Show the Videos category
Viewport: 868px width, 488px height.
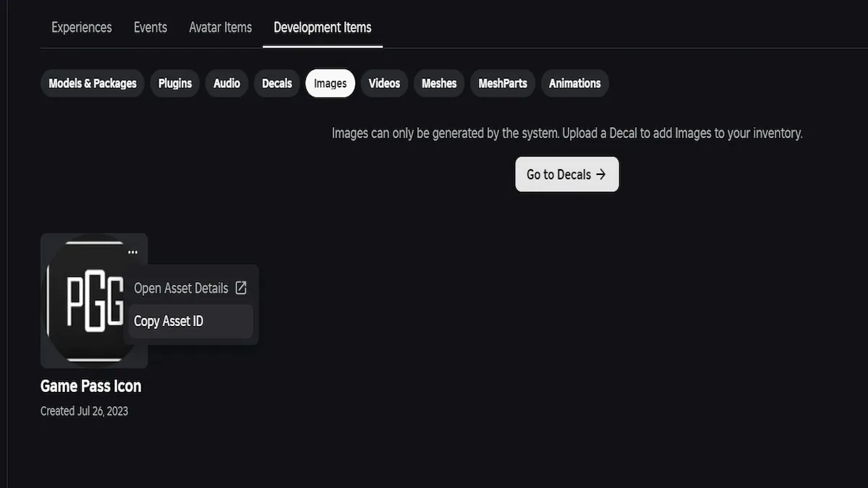point(384,83)
